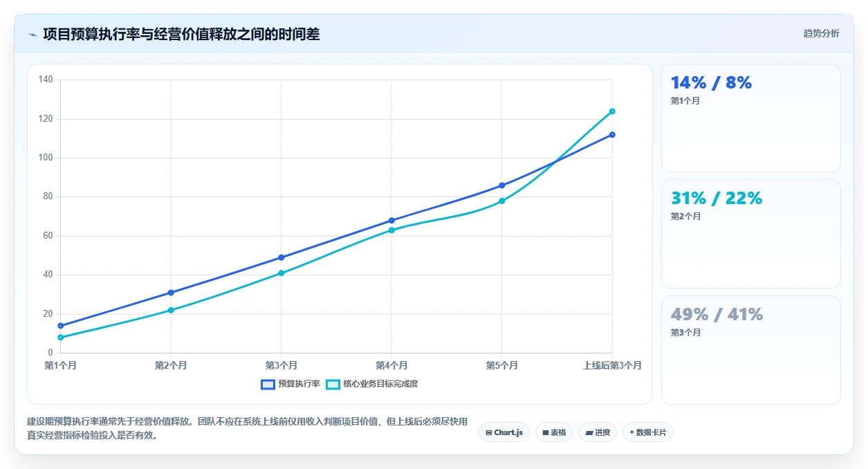Click the 120 y-axis value
This screenshot has width=868, height=469.
point(46,119)
